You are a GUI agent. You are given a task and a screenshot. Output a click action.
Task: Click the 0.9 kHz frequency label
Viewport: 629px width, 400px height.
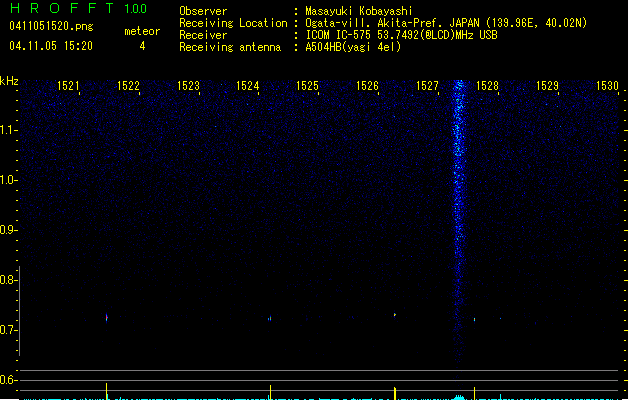(x=9, y=230)
